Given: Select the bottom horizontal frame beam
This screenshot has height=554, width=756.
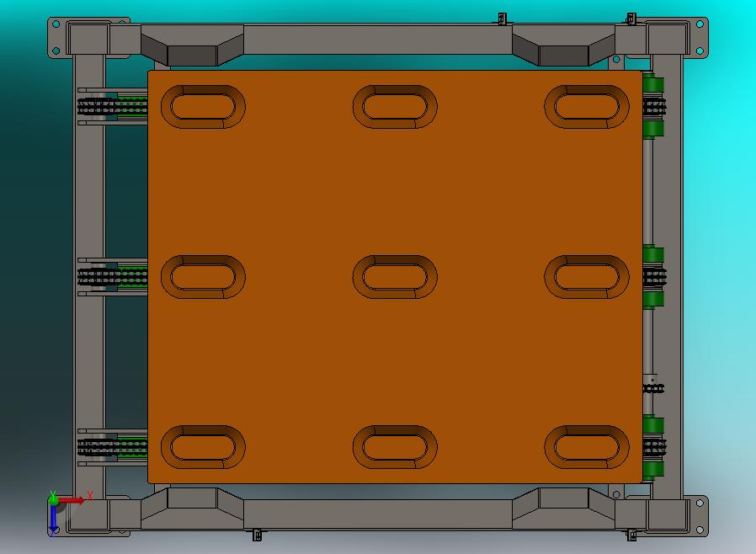Looking at the screenshot, I should point(377,514).
